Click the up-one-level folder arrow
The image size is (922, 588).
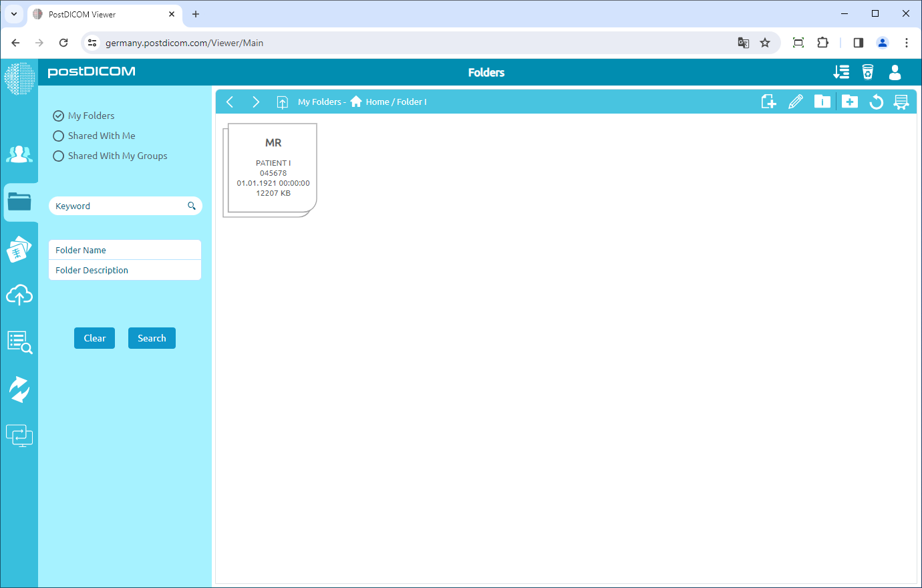(x=282, y=102)
